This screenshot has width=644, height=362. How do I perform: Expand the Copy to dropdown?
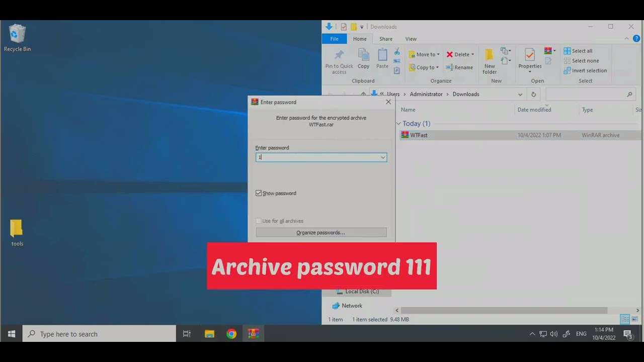(x=437, y=67)
